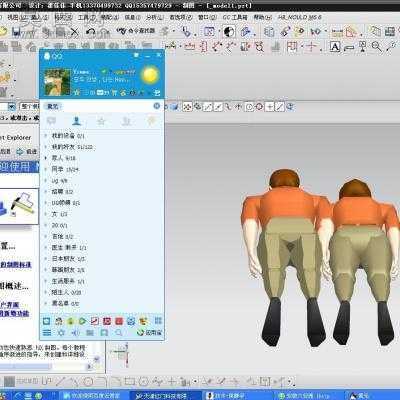The image size is (400, 400).
Task: Click the snap crosshair plus icon
Action: coord(269,107)
